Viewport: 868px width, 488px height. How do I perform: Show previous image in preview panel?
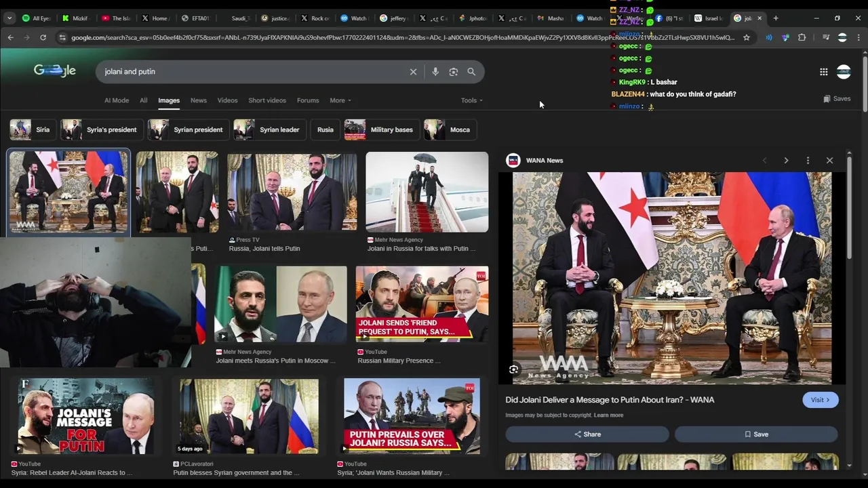(x=764, y=161)
